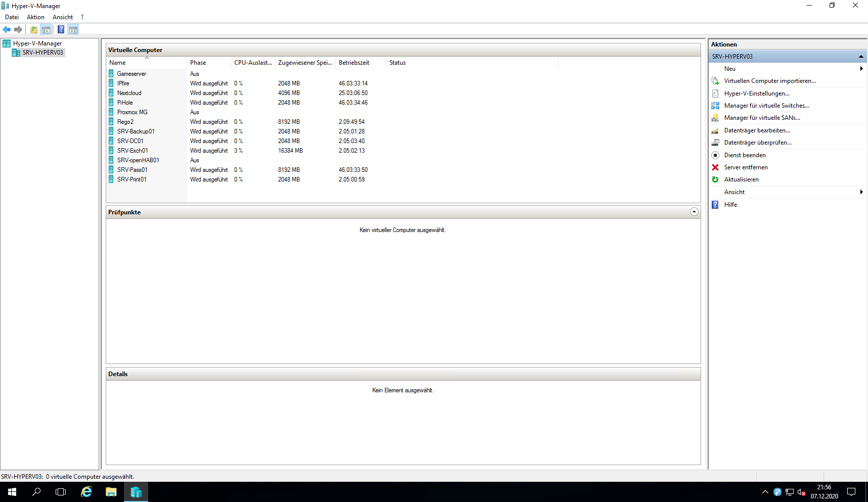Open File Explorer from taskbar
868x502 pixels.
(x=111, y=492)
